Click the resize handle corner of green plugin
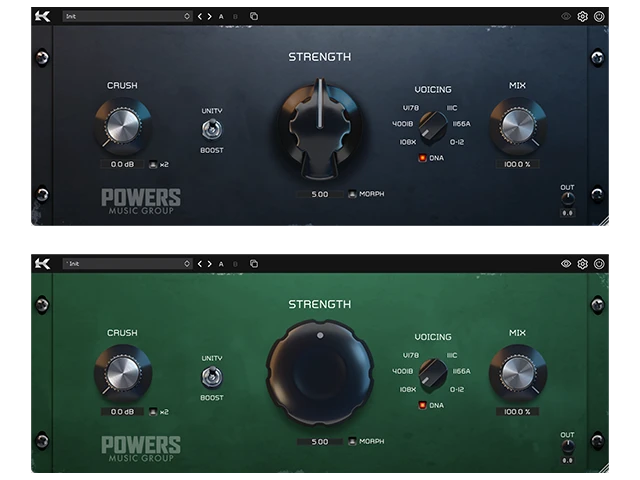This screenshot has width=640, height=480. [603, 468]
